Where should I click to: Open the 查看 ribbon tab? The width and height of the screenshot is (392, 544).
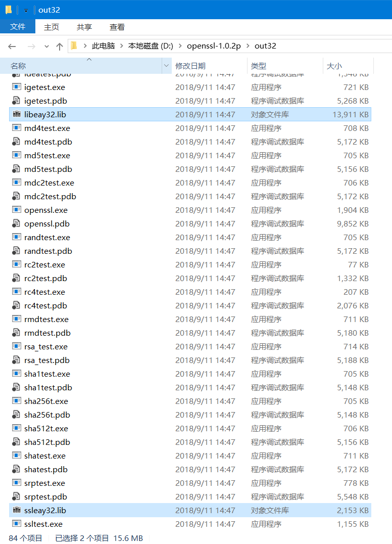pyautogui.click(x=117, y=27)
